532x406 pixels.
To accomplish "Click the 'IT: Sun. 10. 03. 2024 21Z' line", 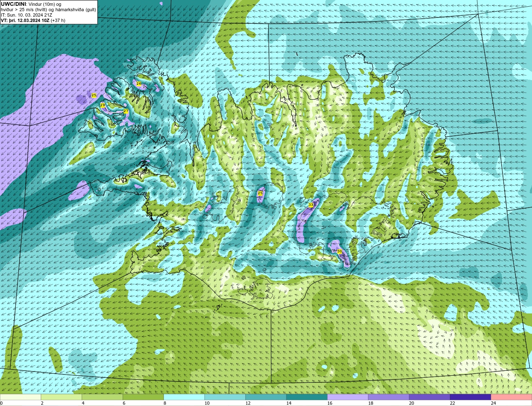I will 26,15.
